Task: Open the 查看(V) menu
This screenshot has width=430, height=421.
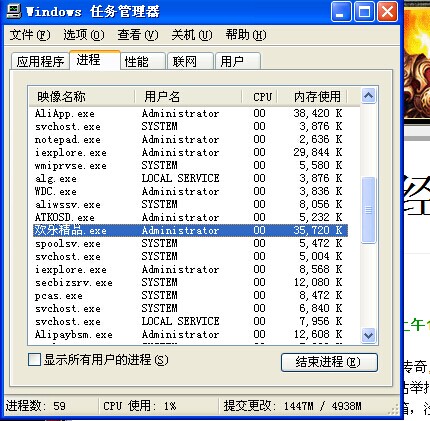Action: click(x=138, y=35)
